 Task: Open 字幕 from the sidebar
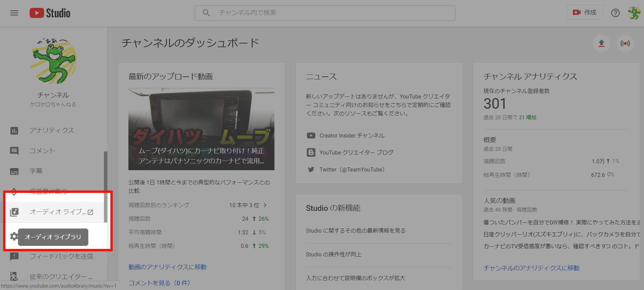point(36,171)
